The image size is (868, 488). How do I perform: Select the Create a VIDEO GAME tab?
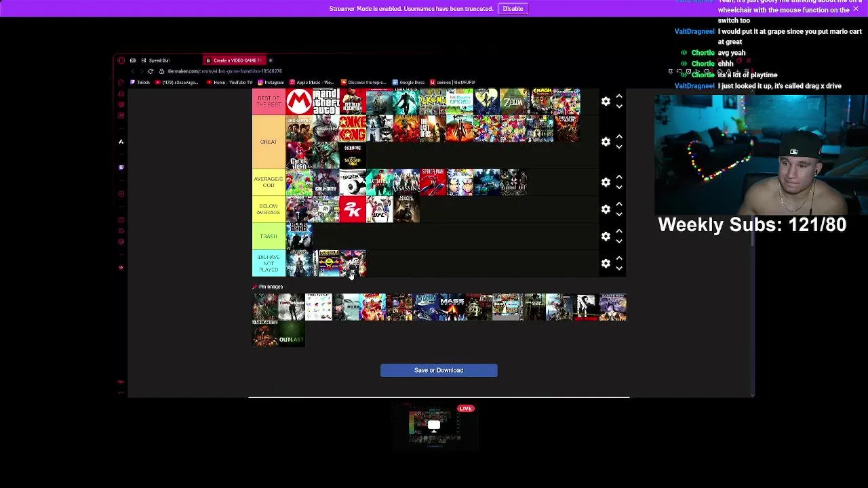click(234, 60)
